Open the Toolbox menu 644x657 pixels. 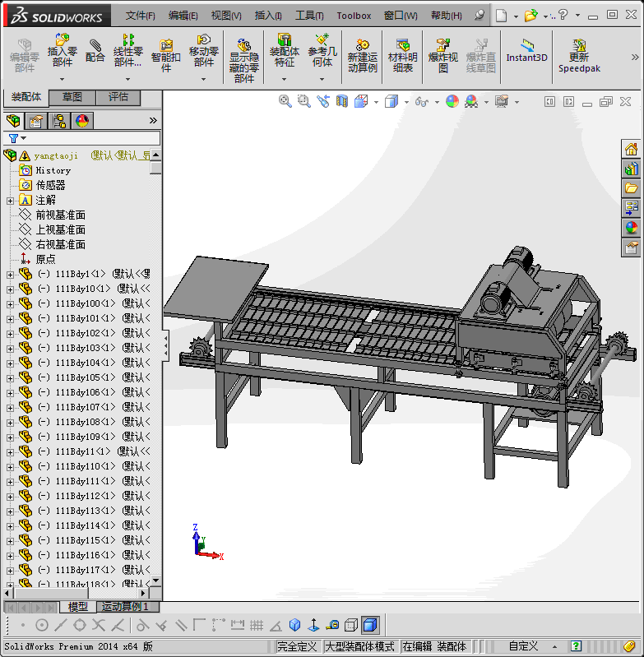point(354,16)
